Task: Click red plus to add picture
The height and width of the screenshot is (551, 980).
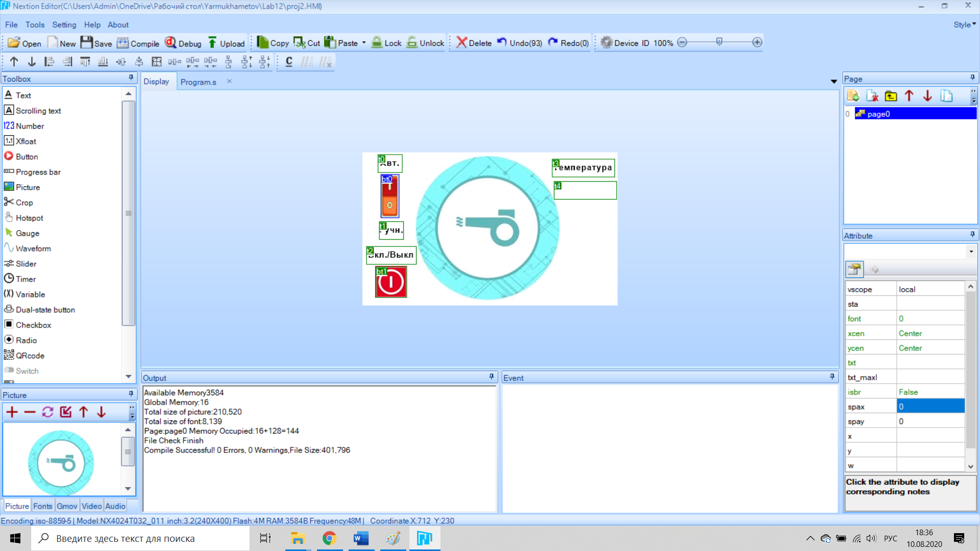Action: 12,412
